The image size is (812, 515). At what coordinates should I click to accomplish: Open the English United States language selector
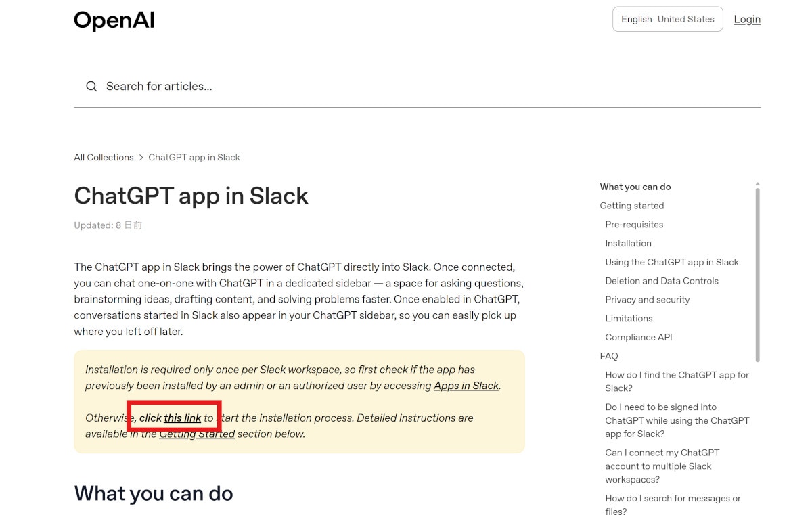pos(667,19)
